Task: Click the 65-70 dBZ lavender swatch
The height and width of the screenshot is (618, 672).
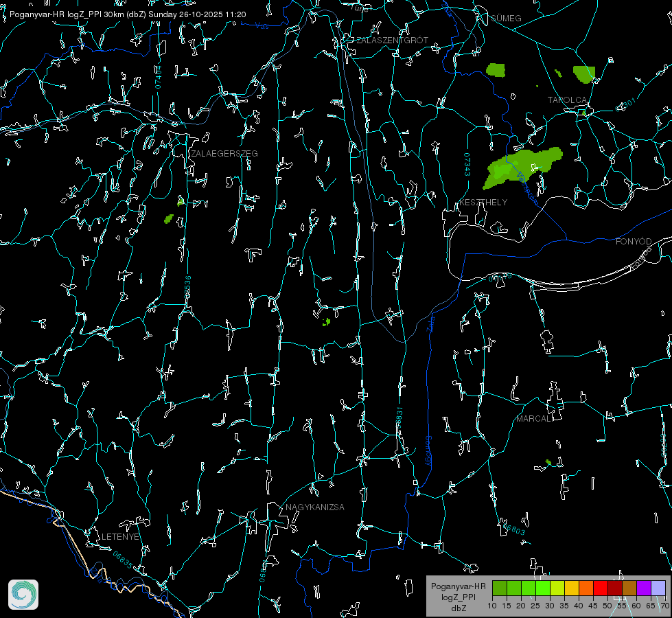Action: pos(658,588)
